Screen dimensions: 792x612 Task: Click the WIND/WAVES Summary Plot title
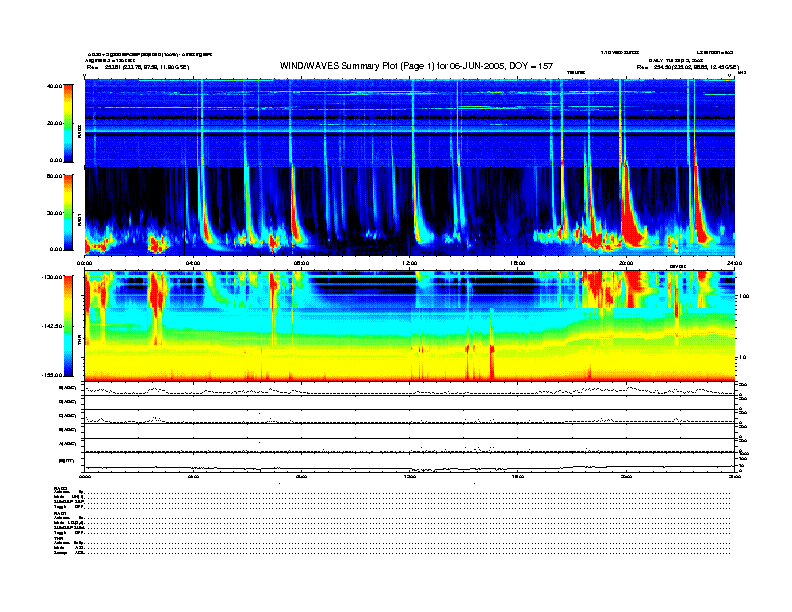tap(416, 66)
